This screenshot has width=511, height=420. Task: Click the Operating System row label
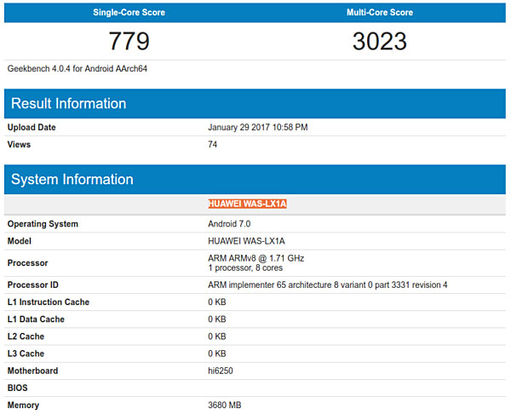pyautogui.click(x=43, y=224)
